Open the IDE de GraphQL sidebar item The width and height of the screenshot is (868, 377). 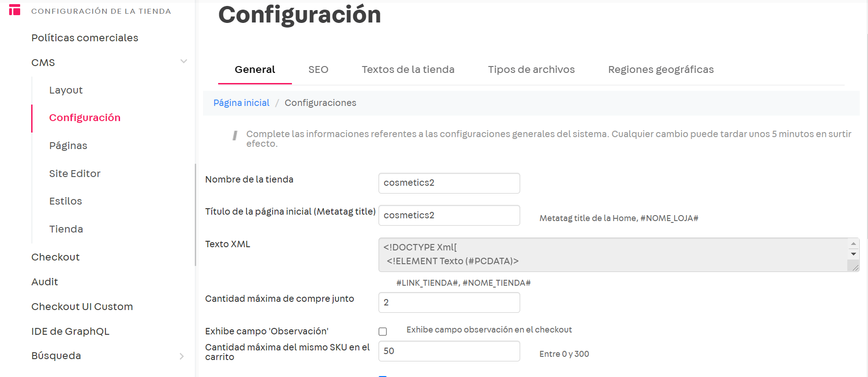click(70, 332)
